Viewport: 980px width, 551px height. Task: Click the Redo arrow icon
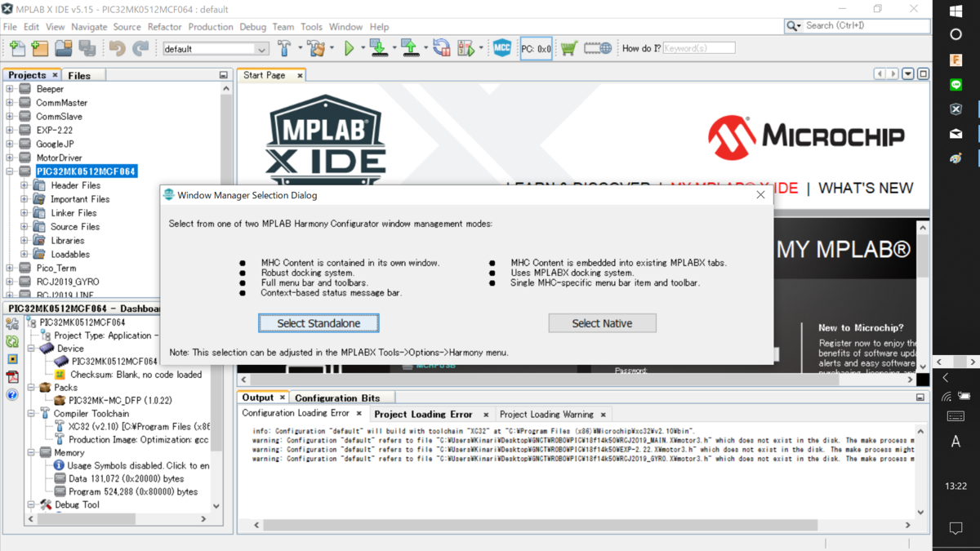tap(140, 49)
